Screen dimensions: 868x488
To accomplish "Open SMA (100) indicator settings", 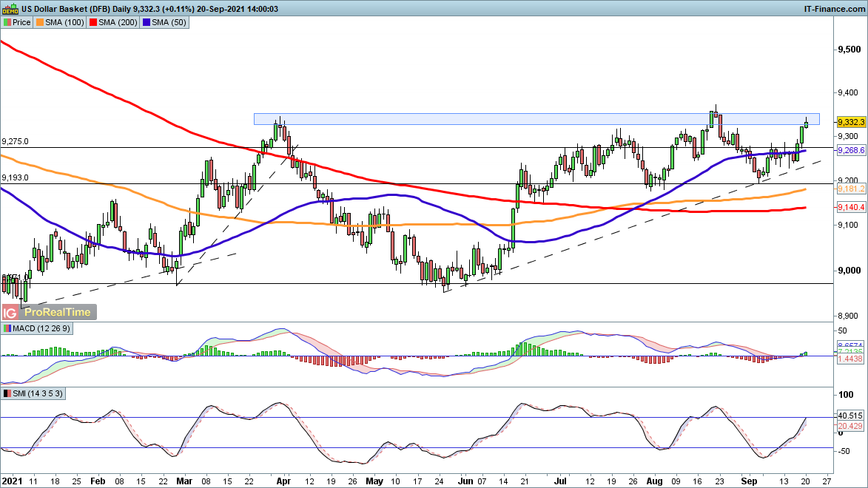I will pos(60,23).
